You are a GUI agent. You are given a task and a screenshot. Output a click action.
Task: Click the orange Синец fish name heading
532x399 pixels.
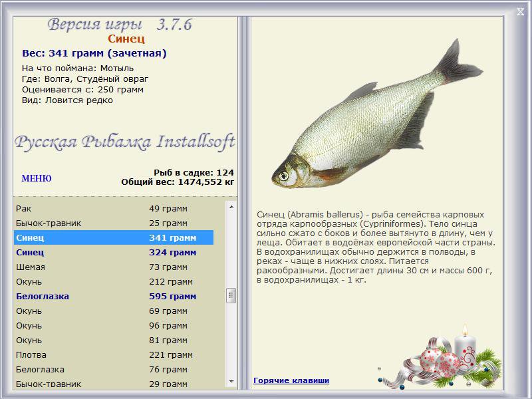click(x=126, y=39)
